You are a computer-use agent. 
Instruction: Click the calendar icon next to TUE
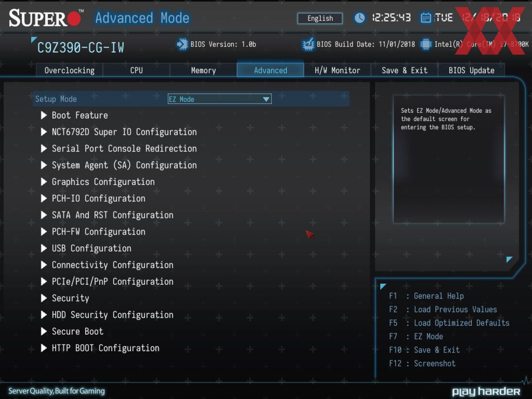[x=426, y=18]
